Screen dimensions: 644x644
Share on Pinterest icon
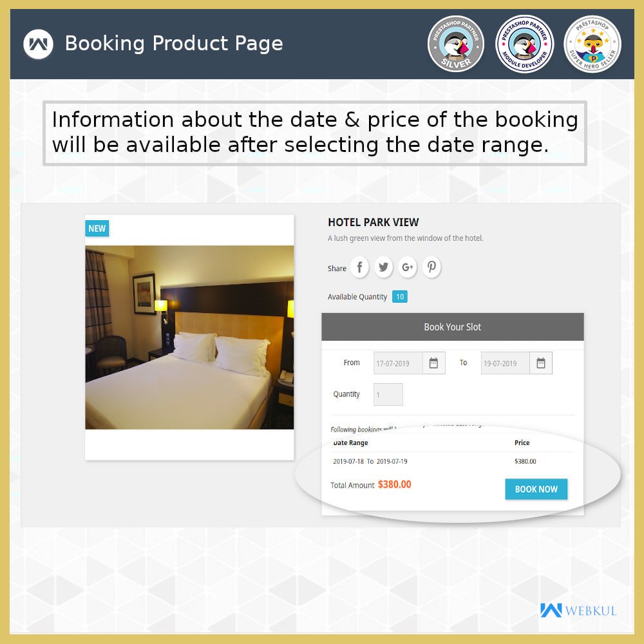pos(431,267)
